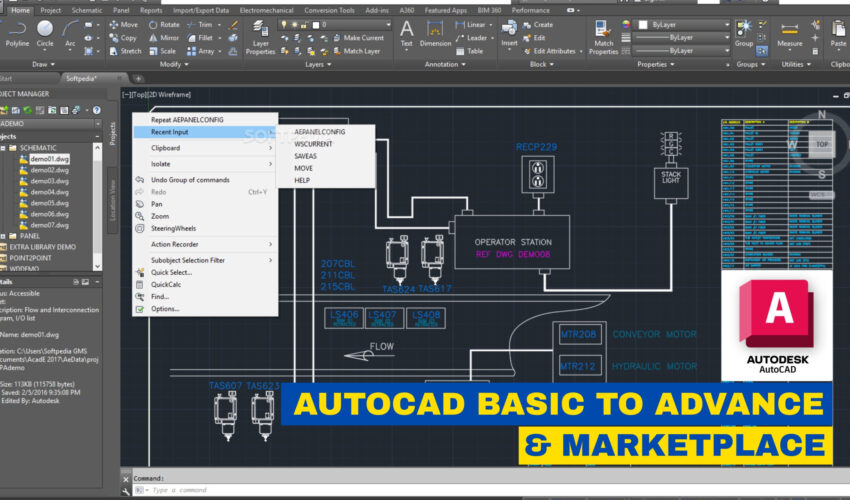The width and height of the screenshot is (850, 500).
Task: Switch to the Schematic ribbon tab
Action: coord(87,10)
